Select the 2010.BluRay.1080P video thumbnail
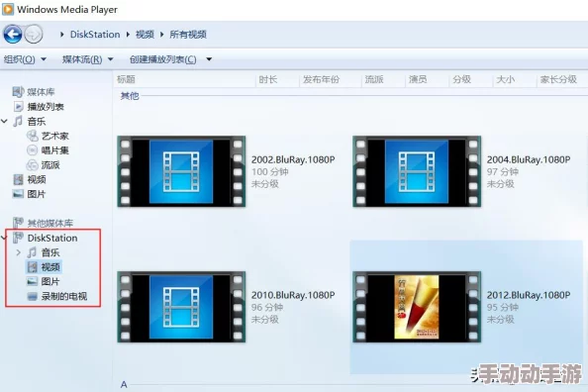 pos(181,307)
